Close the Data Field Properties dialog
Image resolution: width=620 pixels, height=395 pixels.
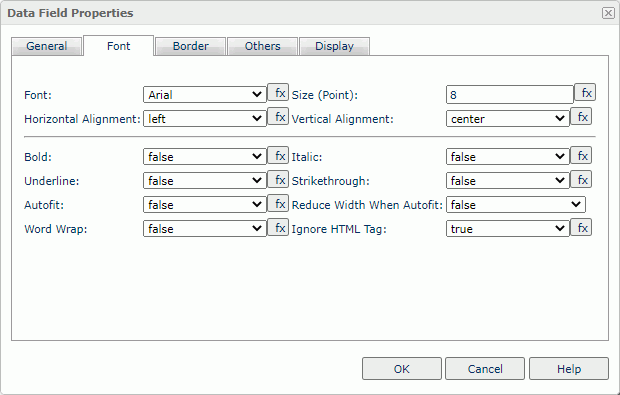coord(608,13)
